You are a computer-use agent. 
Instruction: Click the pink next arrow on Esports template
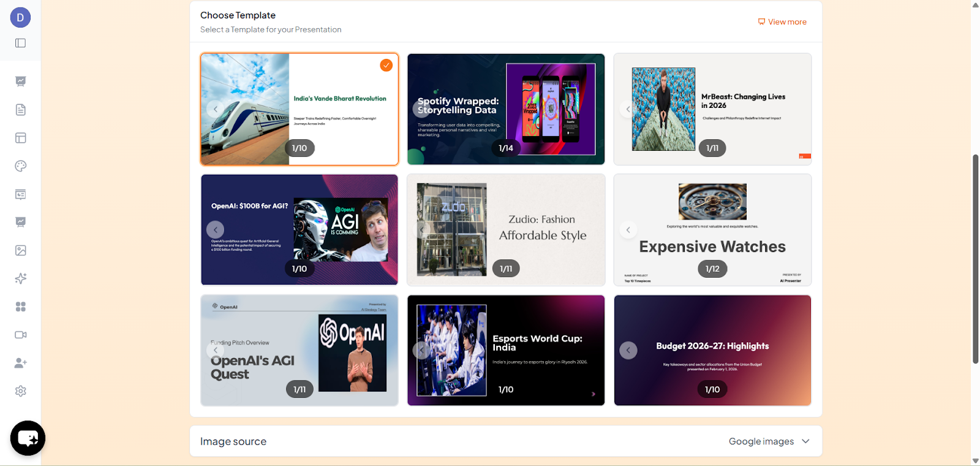point(594,394)
